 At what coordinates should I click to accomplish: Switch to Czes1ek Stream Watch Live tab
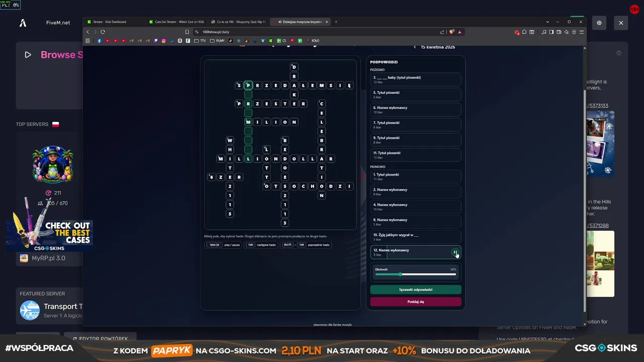[177, 22]
